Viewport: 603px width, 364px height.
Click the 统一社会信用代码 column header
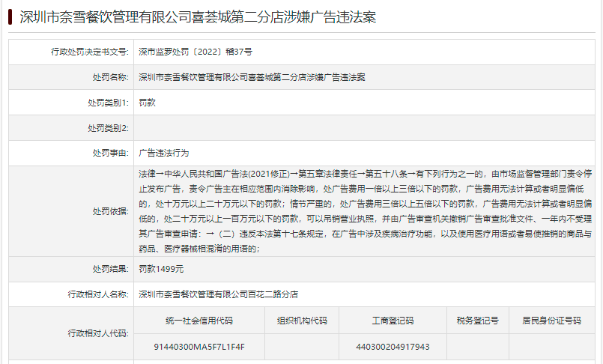click(199, 321)
